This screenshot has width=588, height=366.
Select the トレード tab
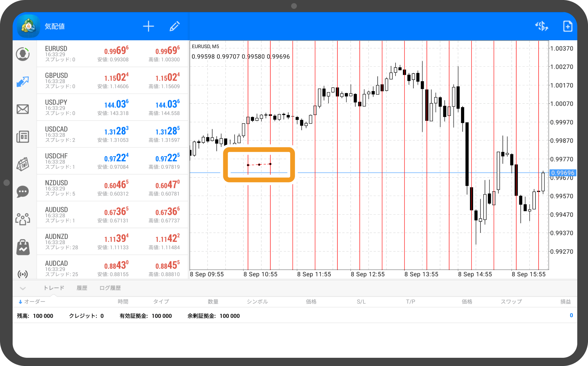click(x=54, y=288)
